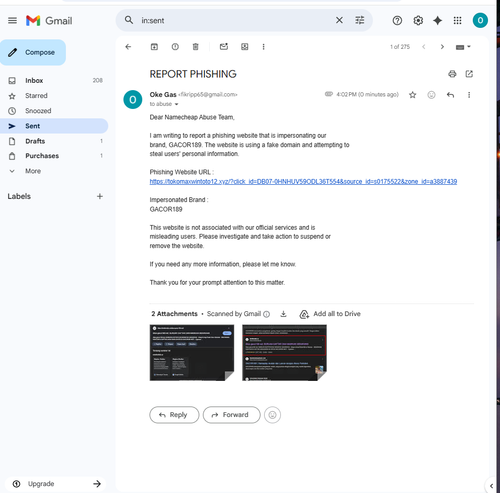
Task: Click the REPORT PHISHING subject heading
Action: pyautogui.click(x=193, y=74)
